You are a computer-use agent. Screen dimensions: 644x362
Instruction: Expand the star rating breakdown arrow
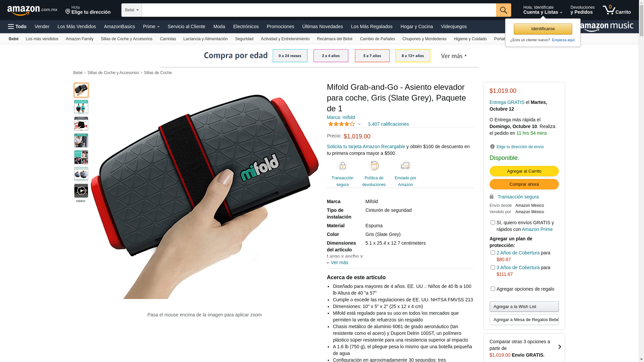tap(359, 124)
